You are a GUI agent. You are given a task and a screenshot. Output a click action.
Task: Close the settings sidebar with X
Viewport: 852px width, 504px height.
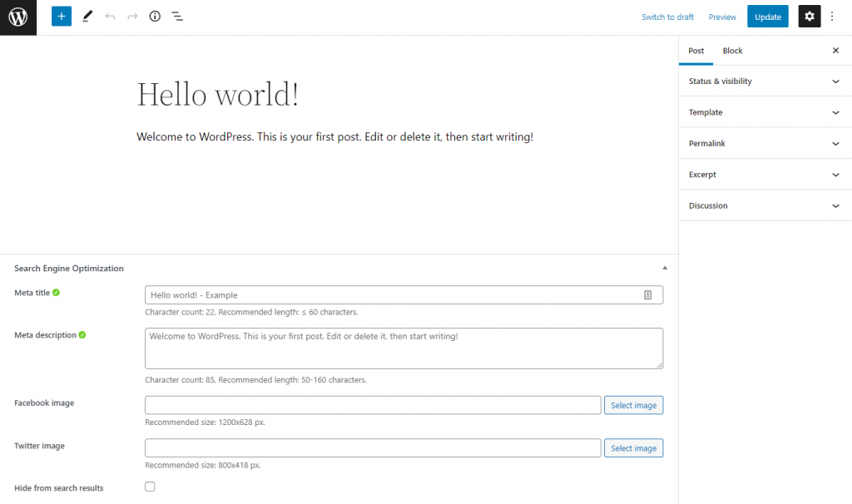tap(835, 51)
